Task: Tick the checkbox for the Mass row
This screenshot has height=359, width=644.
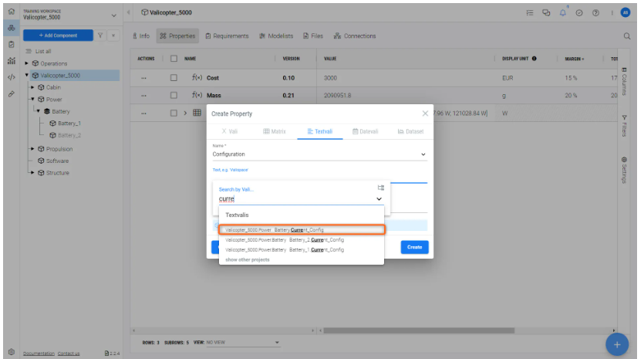Action: click(174, 96)
